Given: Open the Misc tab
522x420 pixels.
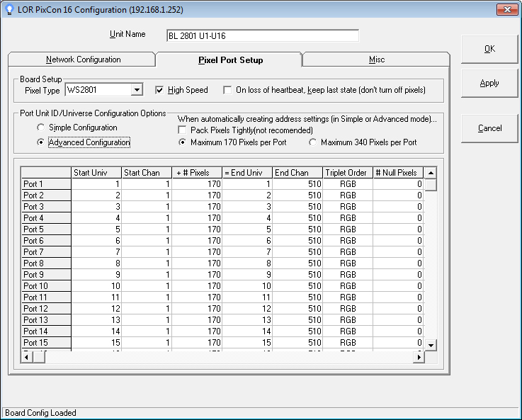Looking at the screenshot, I should (x=376, y=59).
